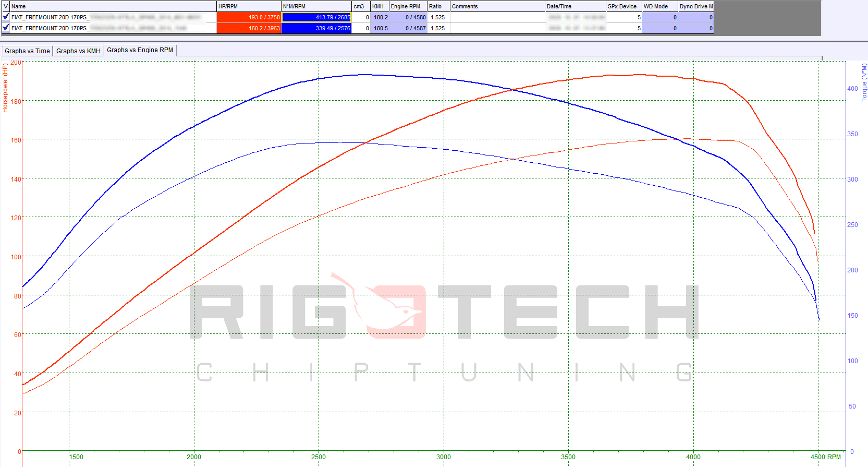Click the Engine RPM column header

point(408,6)
